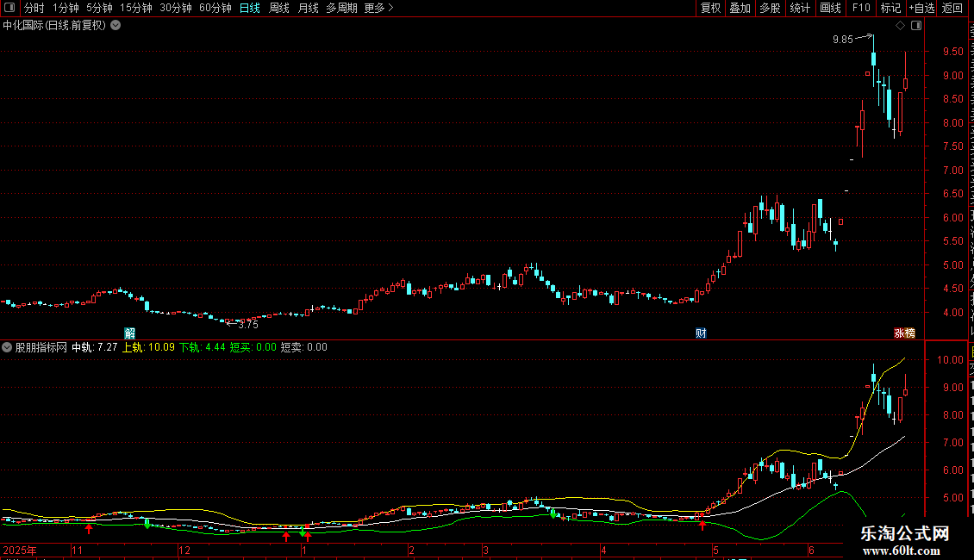The image size is (974, 560).
Task: Click the 中化国际(日线.前复权) chart title
Action: coord(54,26)
